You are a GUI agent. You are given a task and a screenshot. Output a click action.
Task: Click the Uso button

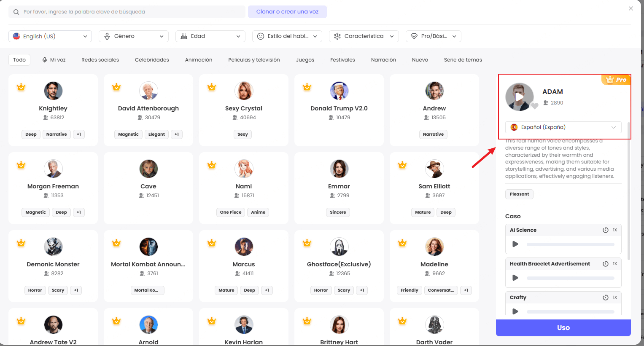(563, 328)
